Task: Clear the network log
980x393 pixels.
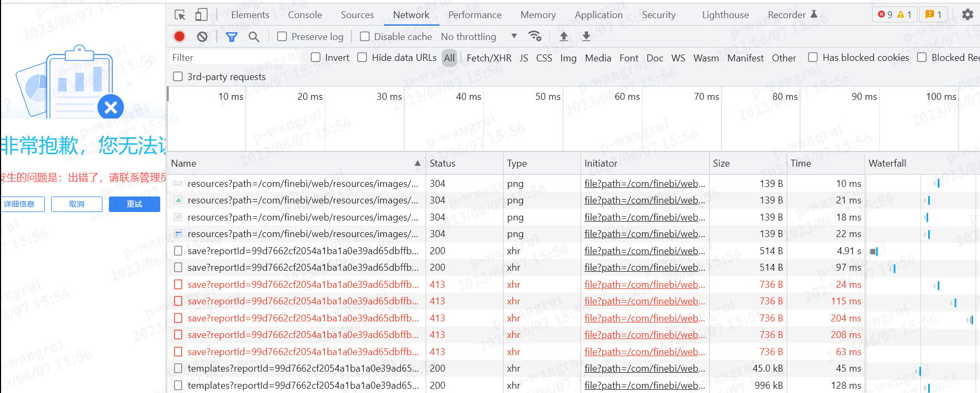Action: (202, 36)
